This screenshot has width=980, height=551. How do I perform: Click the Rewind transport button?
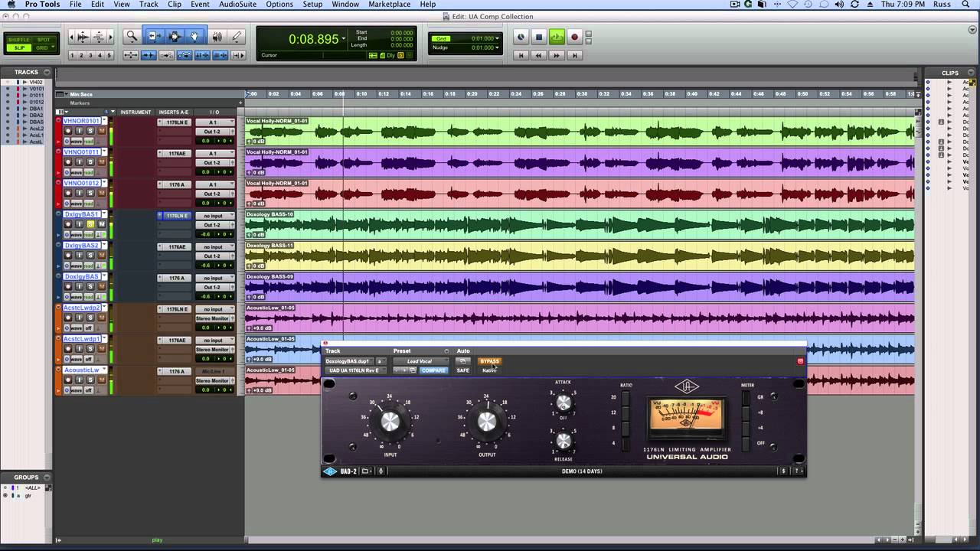coord(539,55)
